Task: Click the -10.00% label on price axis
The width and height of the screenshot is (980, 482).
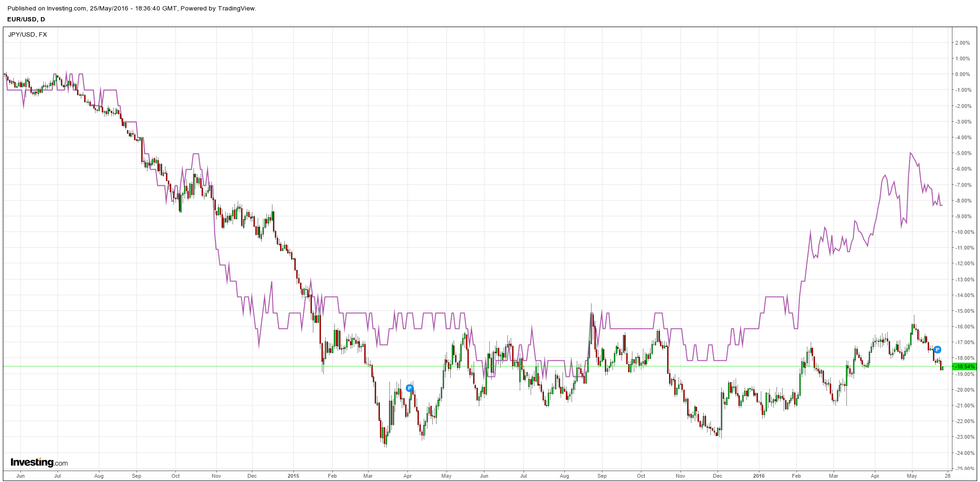Action: (x=962, y=232)
